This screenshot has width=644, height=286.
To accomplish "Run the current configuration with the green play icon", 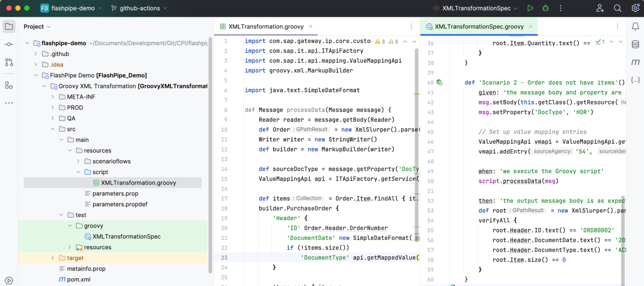I will click(530, 8).
